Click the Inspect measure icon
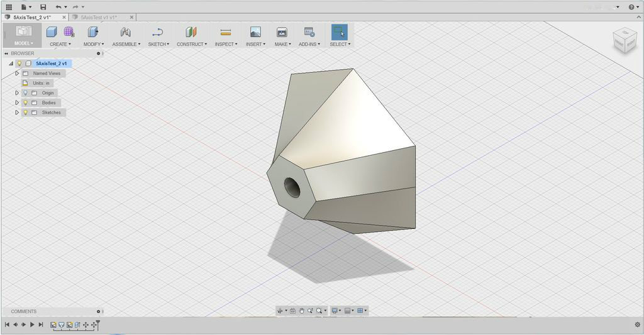 coord(226,32)
